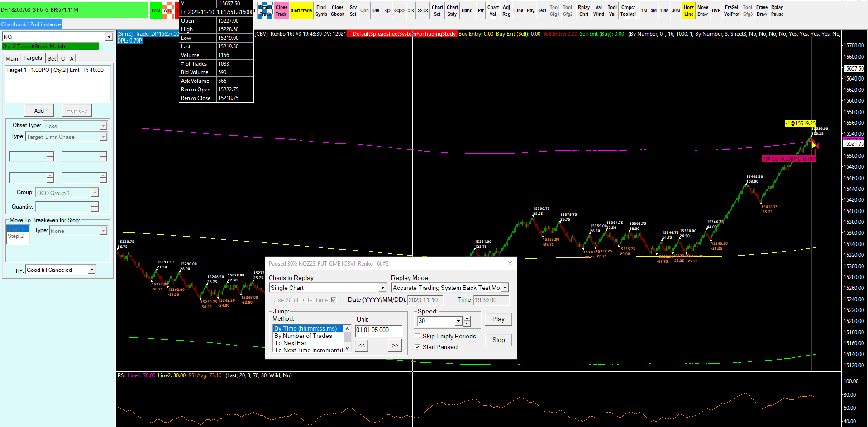Select the Ray drawing tool
The width and height of the screenshot is (868, 427).
[530, 11]
